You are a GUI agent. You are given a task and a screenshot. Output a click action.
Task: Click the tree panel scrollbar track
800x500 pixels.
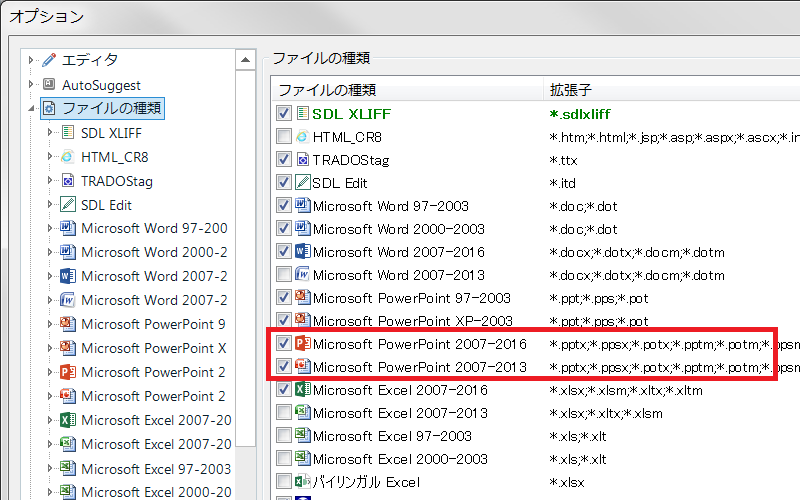pos(245,474)
